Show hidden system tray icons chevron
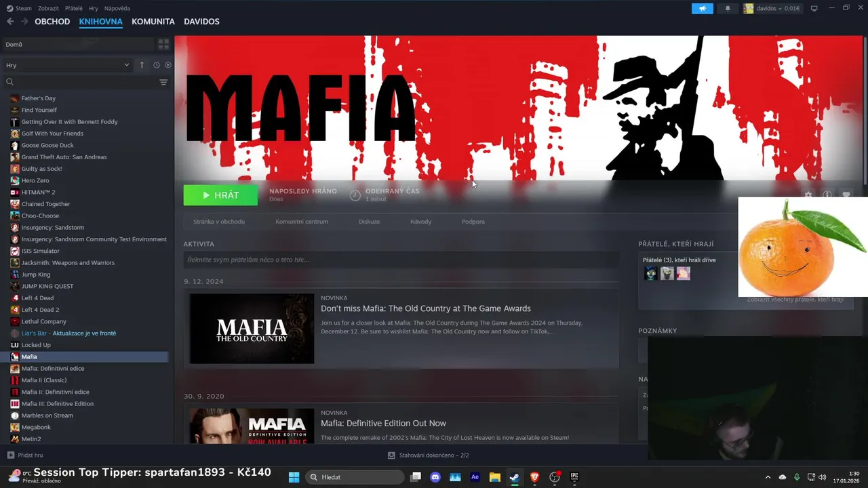This screenshot has width=868, height=488. pos(768,477)
